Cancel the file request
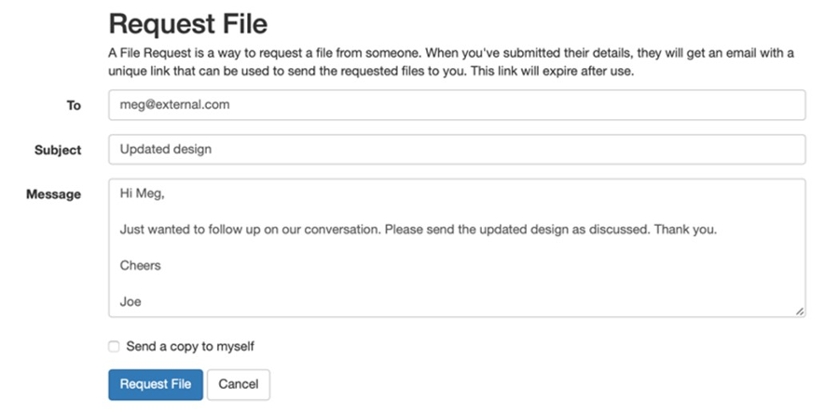825x412 pixels. point(238,384)
